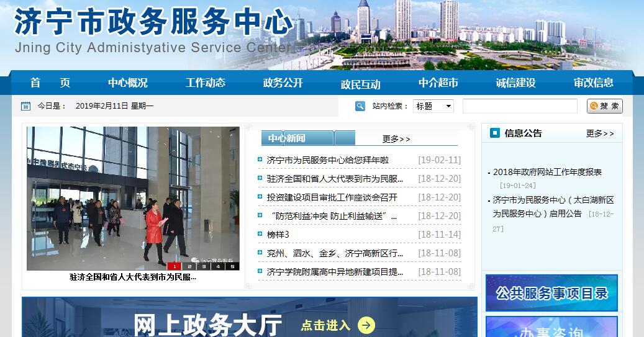Switch to slide 3 in the carousel

coord(204,266)
